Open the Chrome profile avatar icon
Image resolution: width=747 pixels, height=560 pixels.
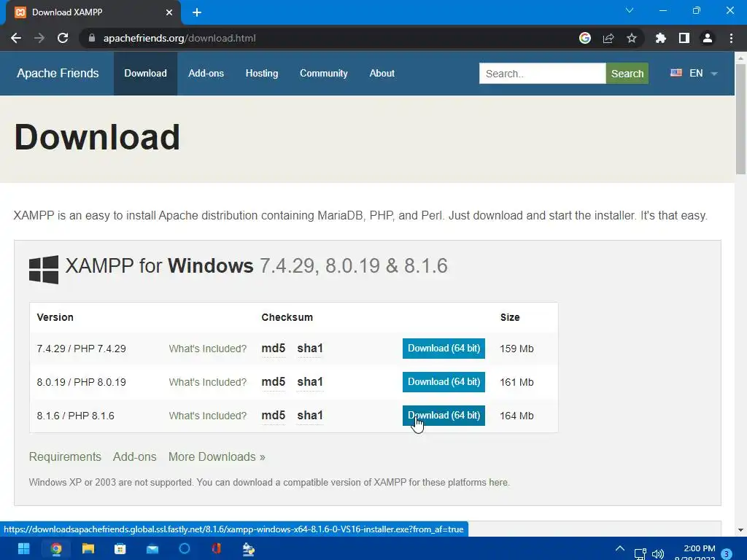[x=708, y=38]
